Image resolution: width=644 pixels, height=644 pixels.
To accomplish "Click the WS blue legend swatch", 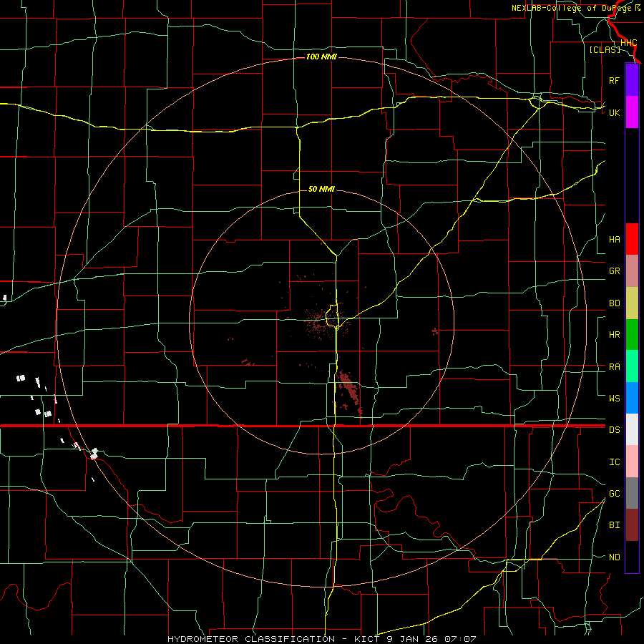I will [x=632, y=398].
